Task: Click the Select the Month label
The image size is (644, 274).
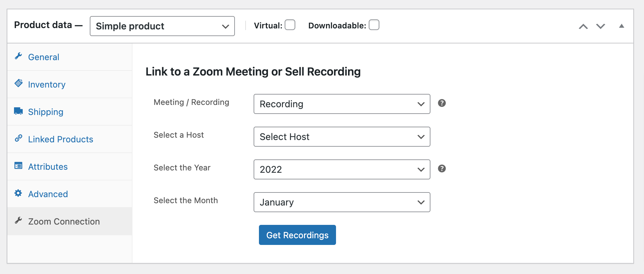Action: 186,200
